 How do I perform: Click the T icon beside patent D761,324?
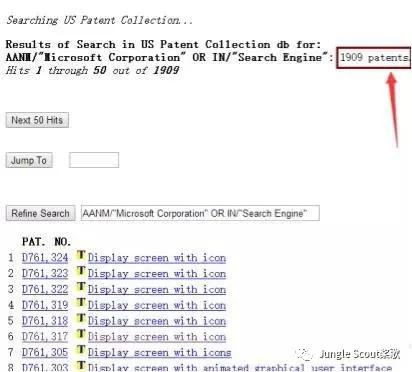(x=81, y=256)
